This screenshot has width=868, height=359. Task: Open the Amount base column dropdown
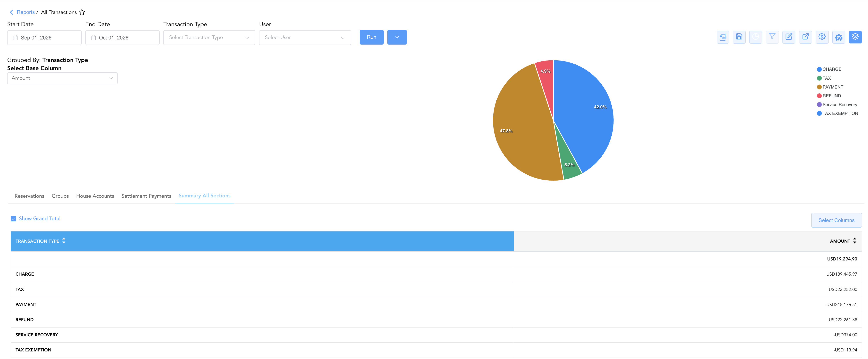click(62, 78)
